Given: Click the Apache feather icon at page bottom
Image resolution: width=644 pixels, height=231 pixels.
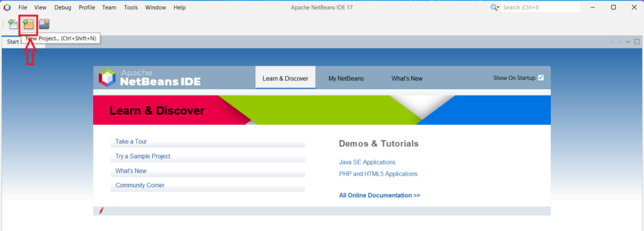Looking at the screenshot, I should [x=101, y=210].
